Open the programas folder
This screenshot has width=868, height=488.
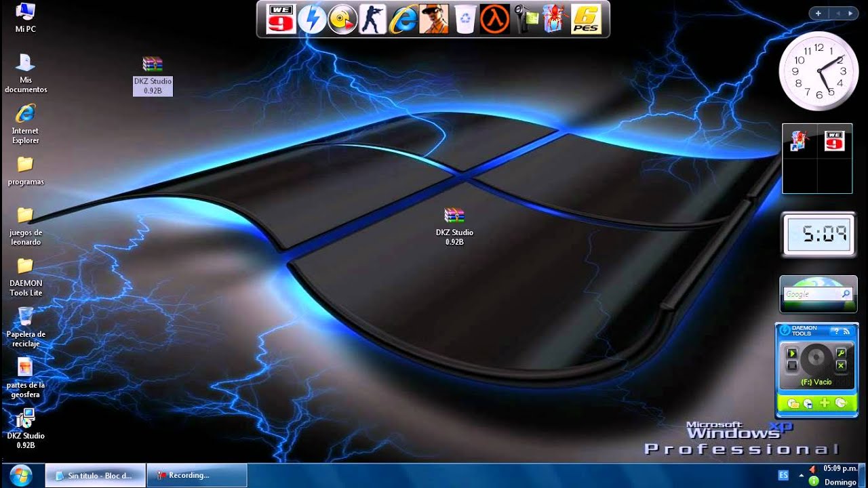[26, 171]
